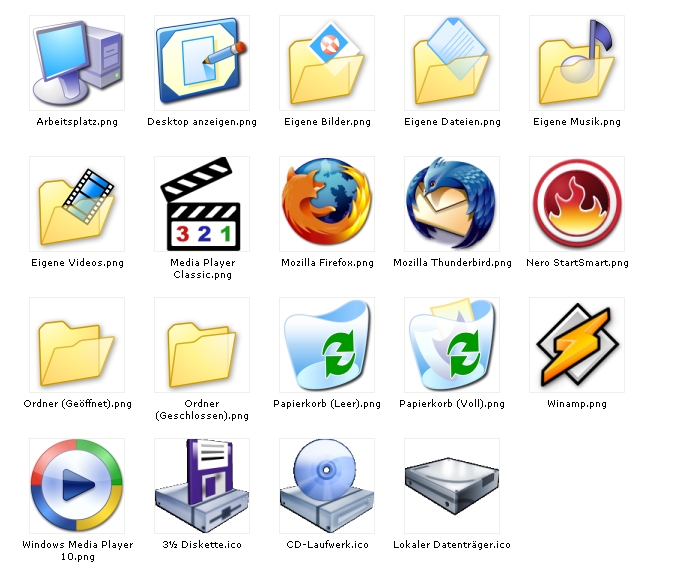Viewport: 673px width, 574px height.
Task: Select the label Ordner (Geöffnet).png
Action: [77, 404]
